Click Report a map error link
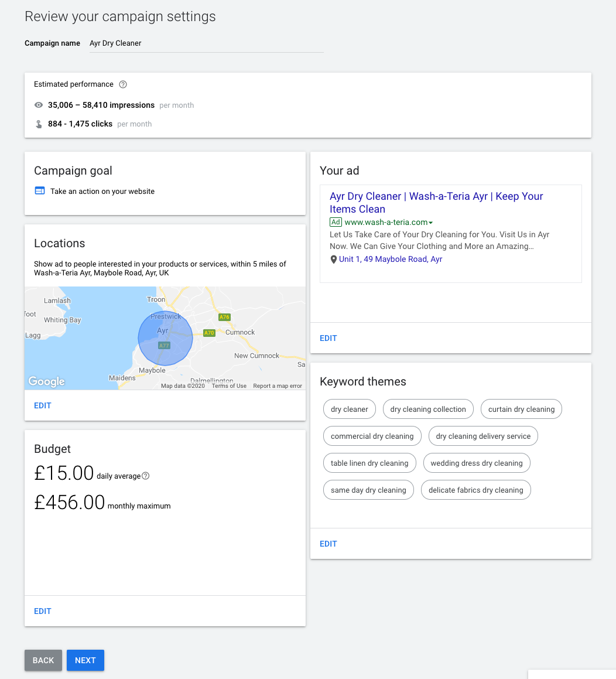 (278, 386)
